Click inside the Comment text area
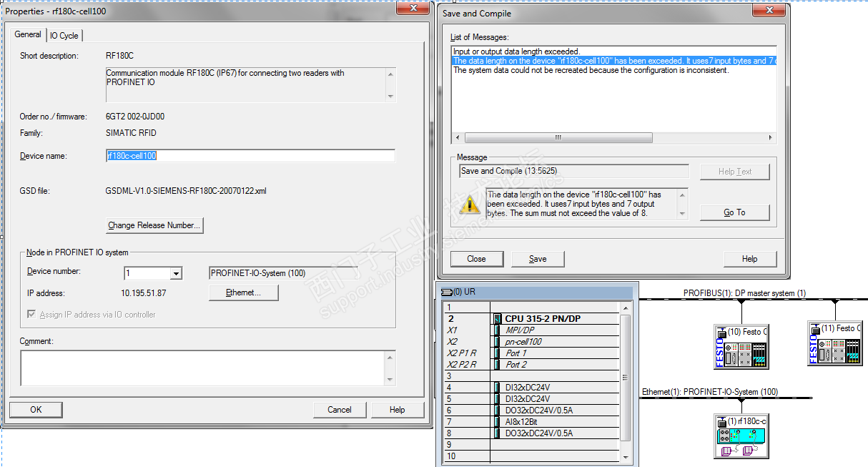Screen dimensions: 868x467 (x=202, y=368)
